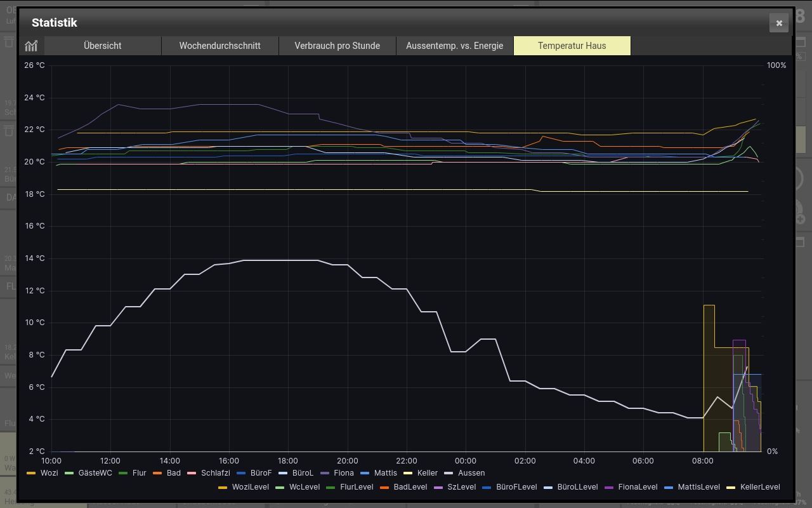Screen dimensions: 812x508
Task: Hide the Keller temperature series
Action: pos(421,473)
